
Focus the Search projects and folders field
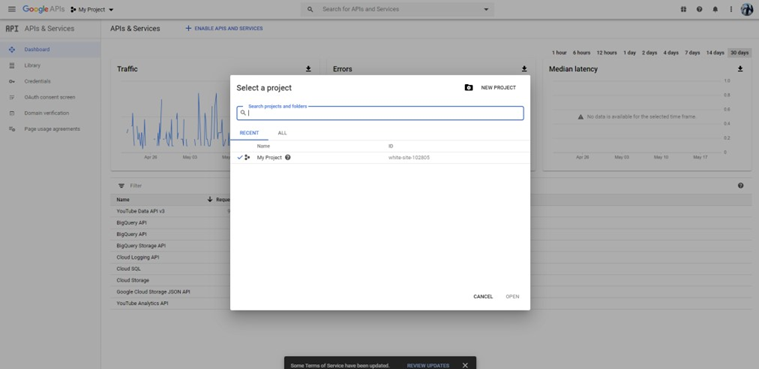pyautogui.click(x=380, y=113)
